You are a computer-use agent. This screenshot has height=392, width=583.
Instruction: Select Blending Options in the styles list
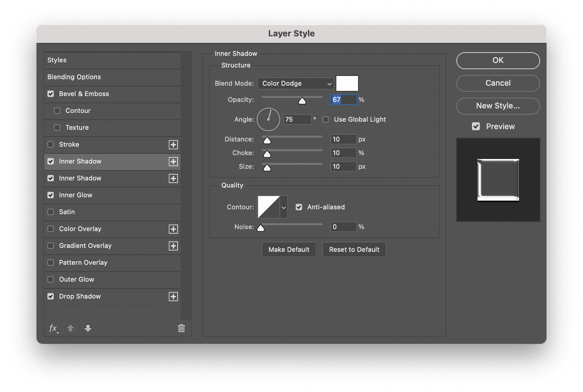(112, 77)
